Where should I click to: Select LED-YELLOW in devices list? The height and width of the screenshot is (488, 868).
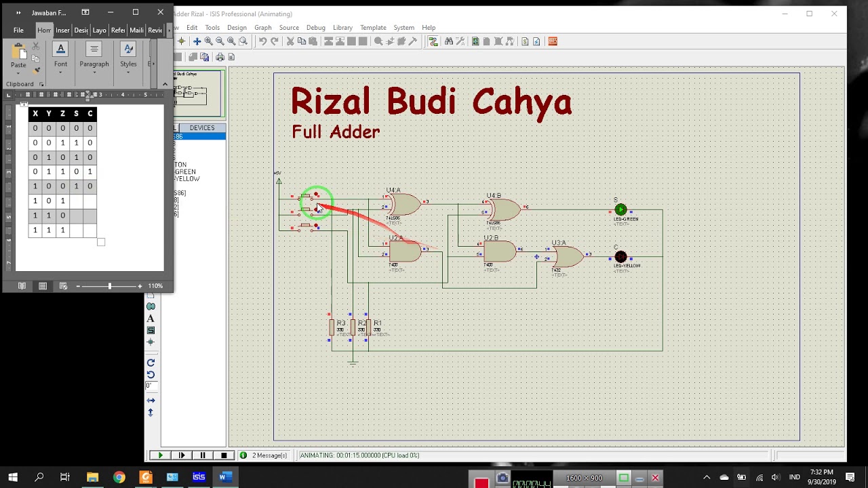tap(186, 179)
